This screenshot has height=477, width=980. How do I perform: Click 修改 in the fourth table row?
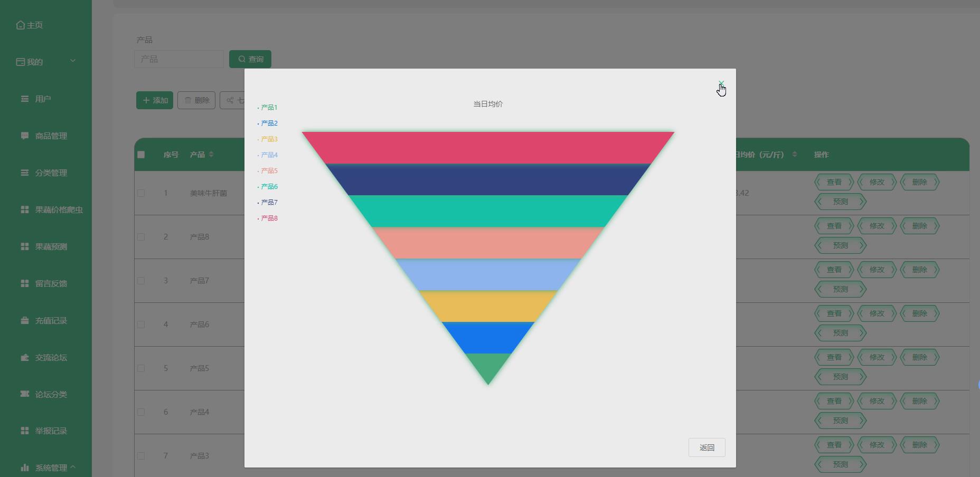(x=877, y=313)
